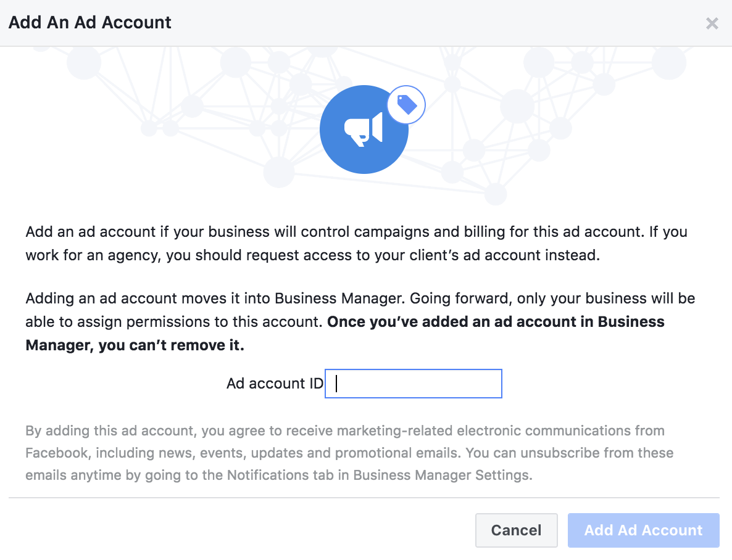
Task: Click "able to assign permissions to this account" text
Action: tap(174, 321)
